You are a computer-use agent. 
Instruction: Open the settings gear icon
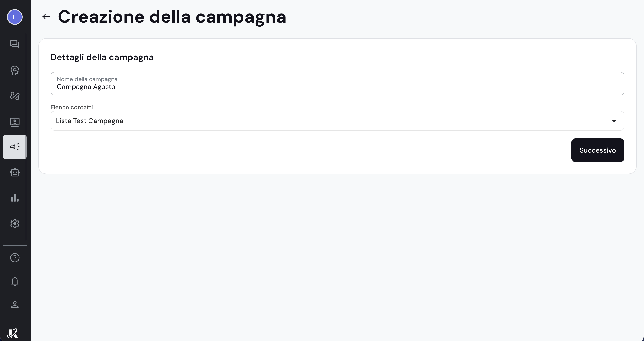pyautogui.click(x=15, y=223)
